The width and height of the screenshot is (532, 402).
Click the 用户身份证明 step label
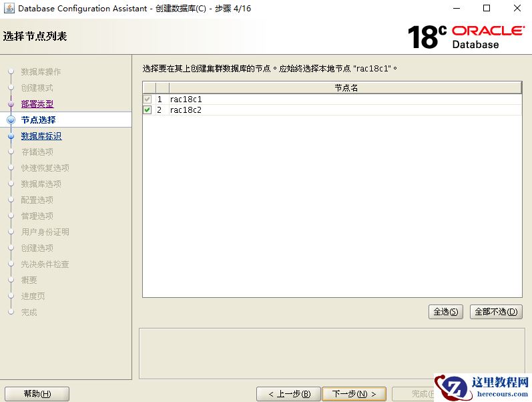45,232
